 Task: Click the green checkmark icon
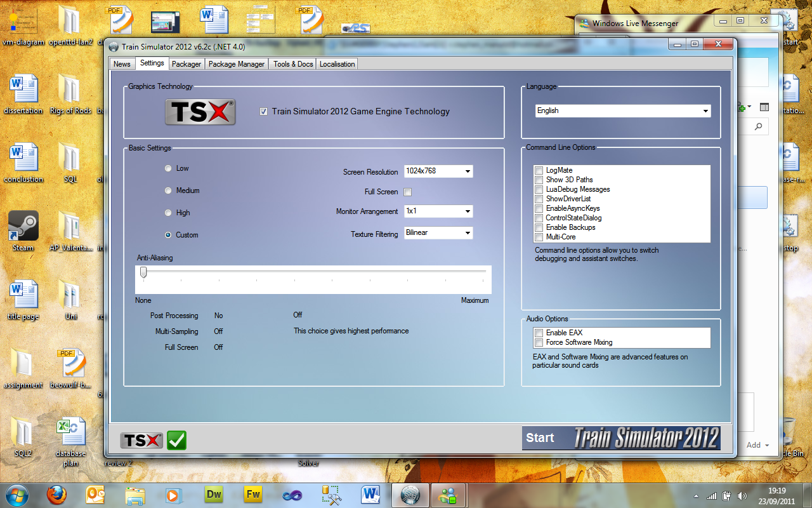coord(176,440)
